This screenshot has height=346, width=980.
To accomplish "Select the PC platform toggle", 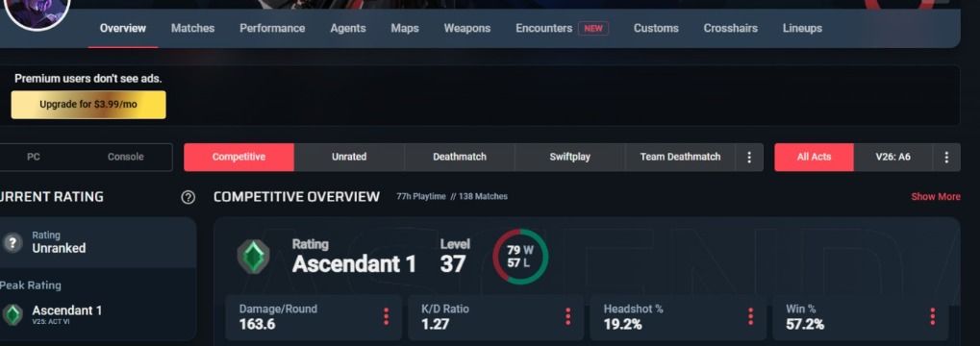I will click(x=33, y=157).
